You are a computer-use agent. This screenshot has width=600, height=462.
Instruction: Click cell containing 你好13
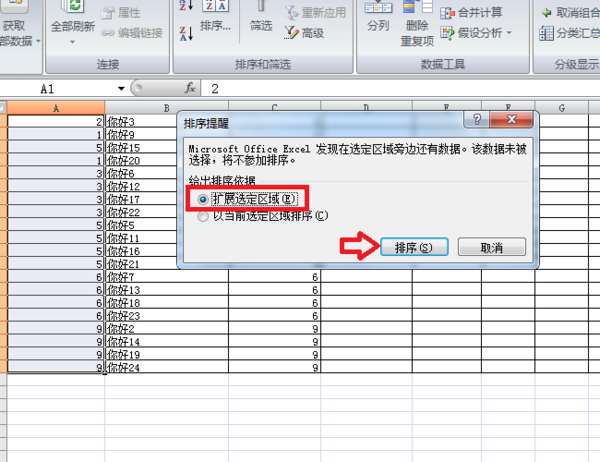click(166, 290)
